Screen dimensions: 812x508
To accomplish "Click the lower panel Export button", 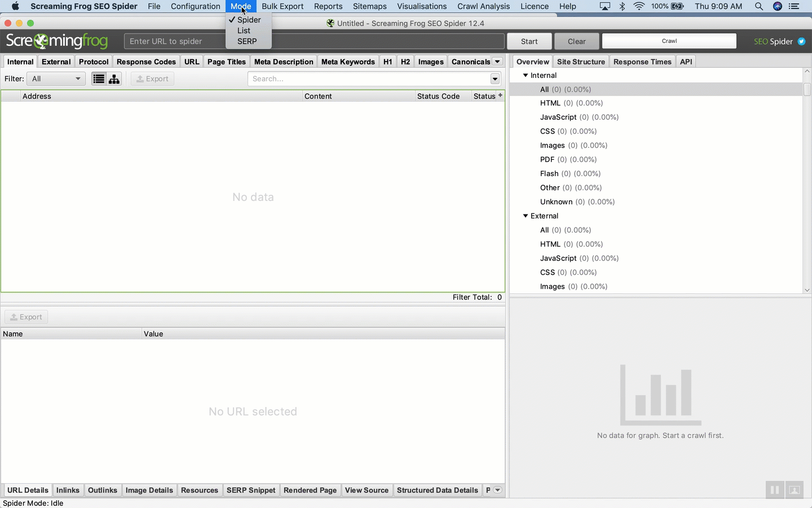I will (x=26, y=317).
